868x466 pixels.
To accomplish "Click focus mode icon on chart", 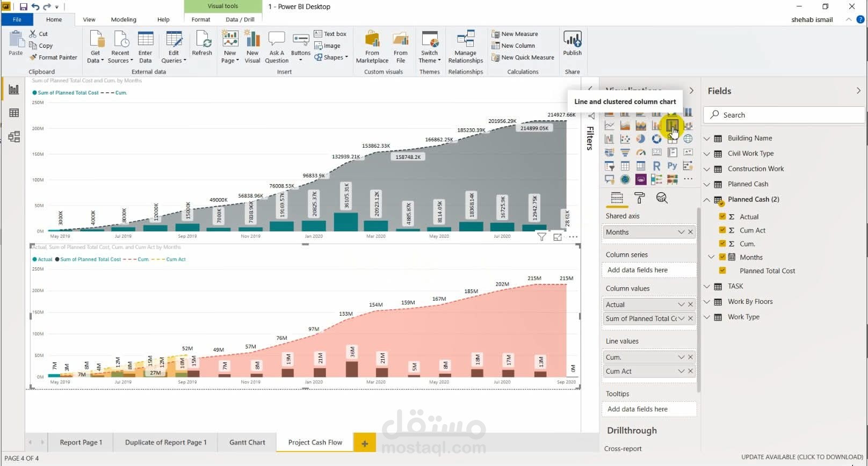I will point(558,237).
